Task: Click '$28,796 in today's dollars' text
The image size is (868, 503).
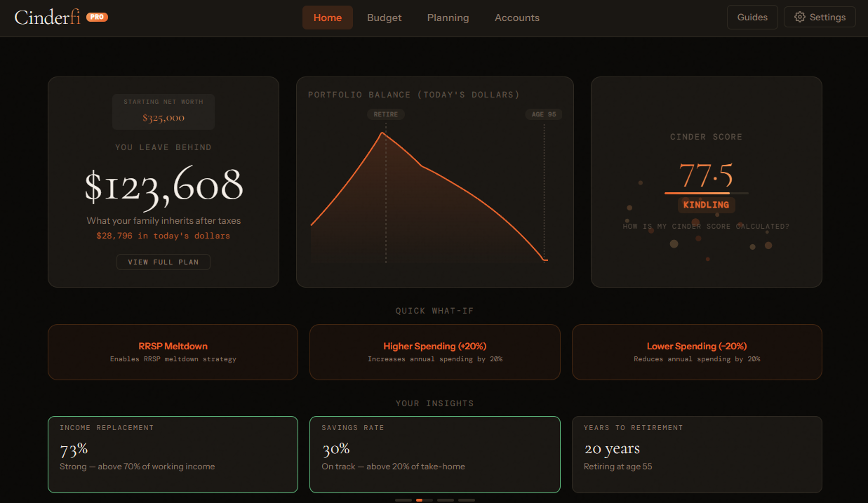Action: coord(163,236)
